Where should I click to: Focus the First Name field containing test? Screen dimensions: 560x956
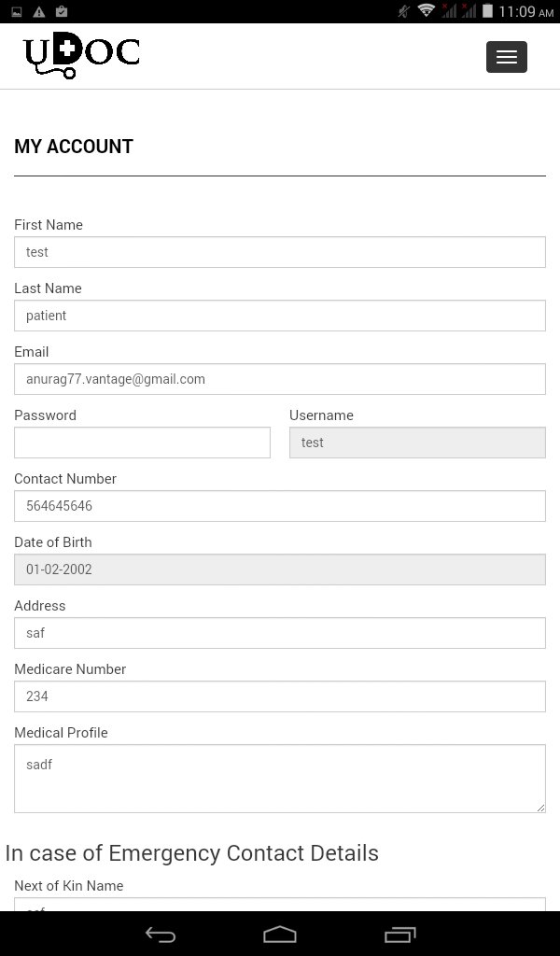(x=280, y=252)
